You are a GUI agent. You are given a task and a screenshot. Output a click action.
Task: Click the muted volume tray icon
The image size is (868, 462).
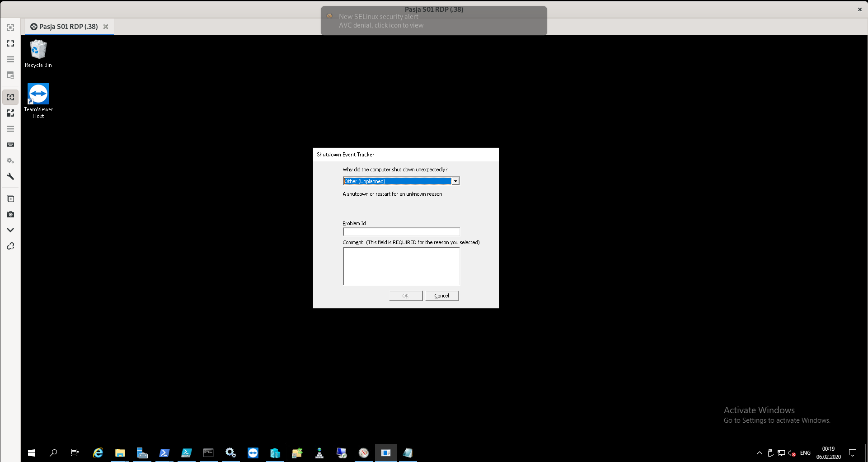coord(792,453)
